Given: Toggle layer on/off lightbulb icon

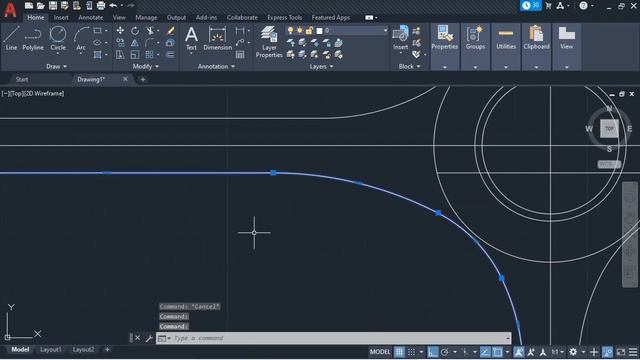Looking at the screenshot, I should [290, 31].
